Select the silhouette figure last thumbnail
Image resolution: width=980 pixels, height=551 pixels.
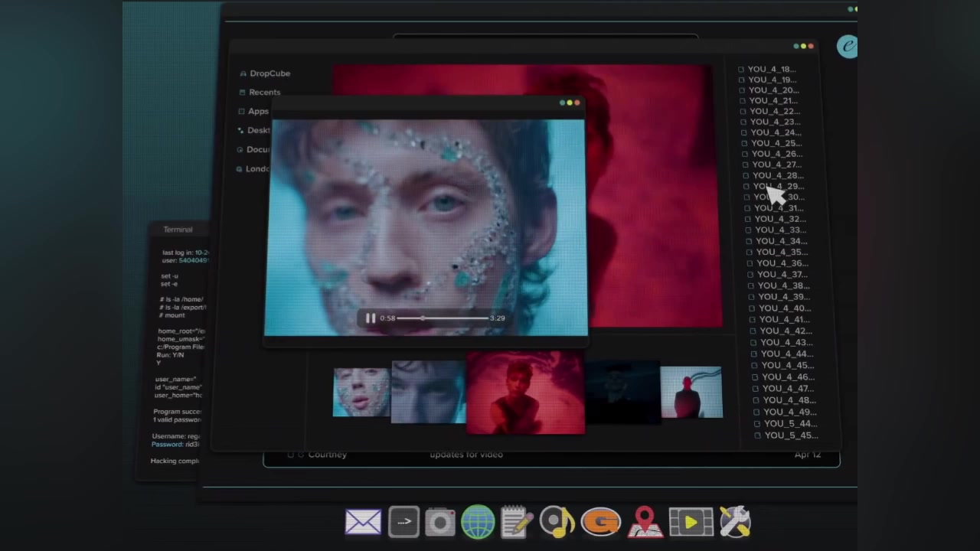pyautogui.click(x=691, y=393)
